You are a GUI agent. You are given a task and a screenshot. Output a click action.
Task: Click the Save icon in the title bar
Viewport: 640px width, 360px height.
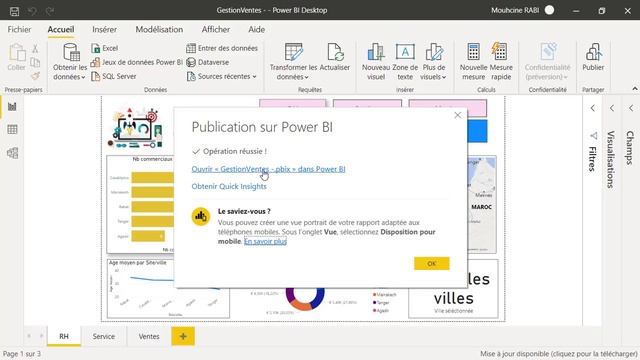pyautogui.click(x=14, y=11)
